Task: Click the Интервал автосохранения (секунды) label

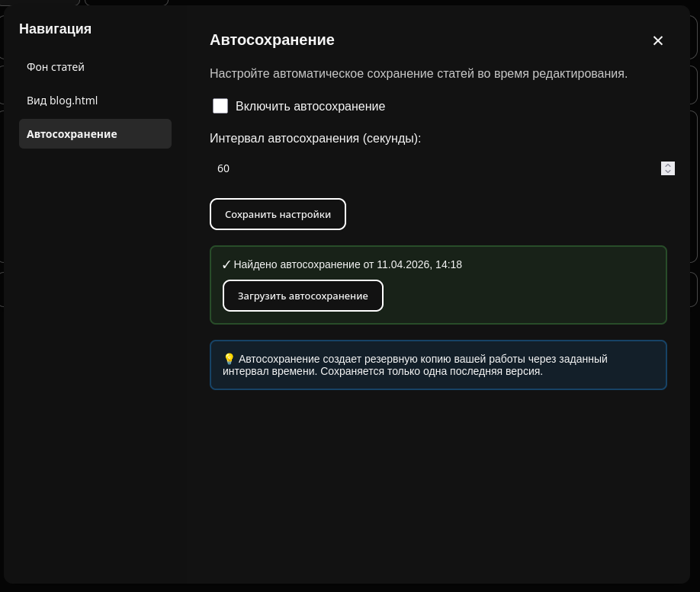Action: click(315, 138)
